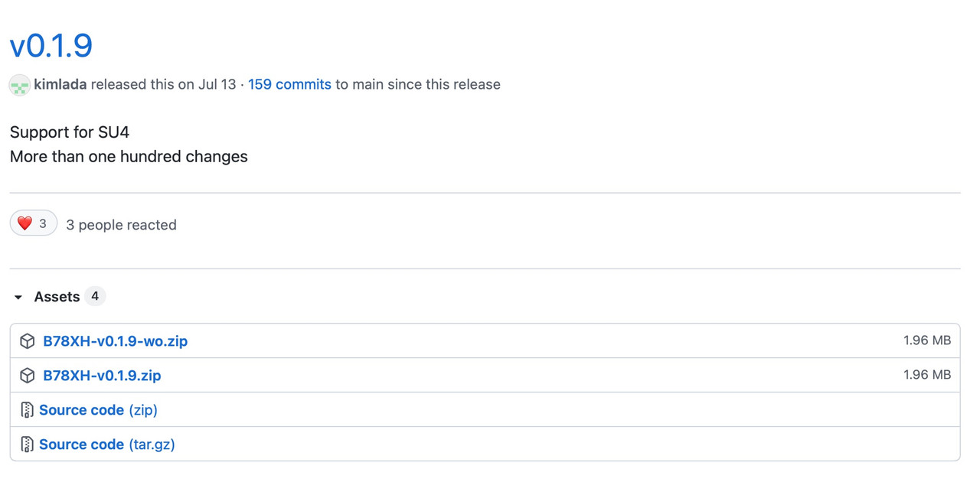Download Source code (tar.gz)
Image resolution: width=980 pixels, height=495 pixels.
click(x=107, y=445)
